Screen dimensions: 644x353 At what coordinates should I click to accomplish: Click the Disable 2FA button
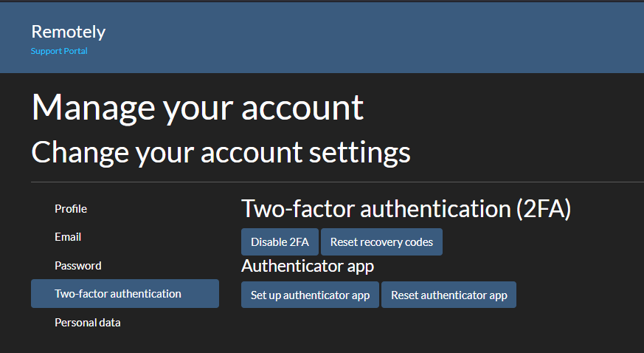(x=280, y=242)
